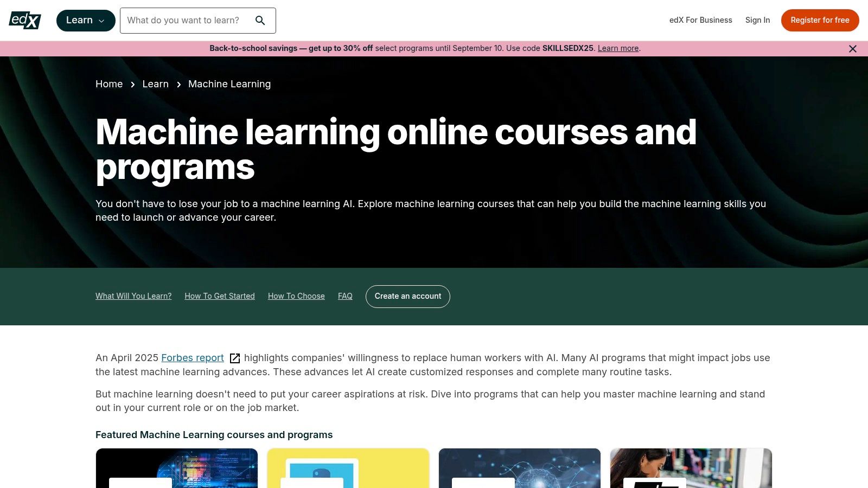Click the external link icon beside Forbes report
The image size is (868, 488).
(x=234, y=358)
